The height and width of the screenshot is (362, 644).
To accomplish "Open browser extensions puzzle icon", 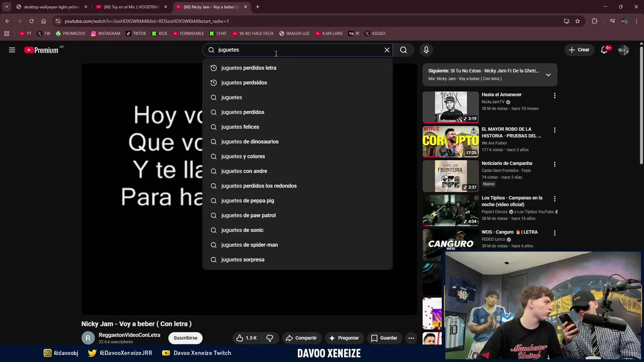I will (x=595, y=21).
